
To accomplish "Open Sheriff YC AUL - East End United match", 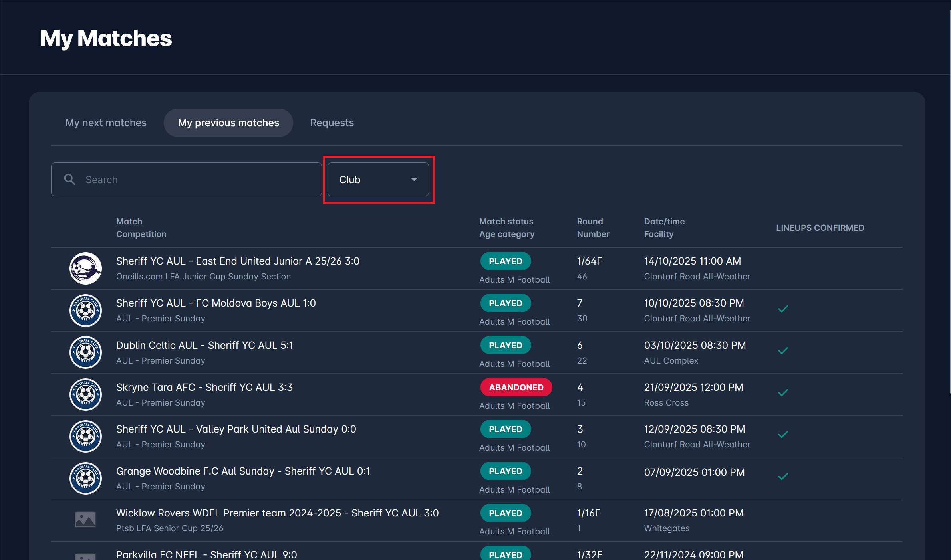I will point(238,261).
